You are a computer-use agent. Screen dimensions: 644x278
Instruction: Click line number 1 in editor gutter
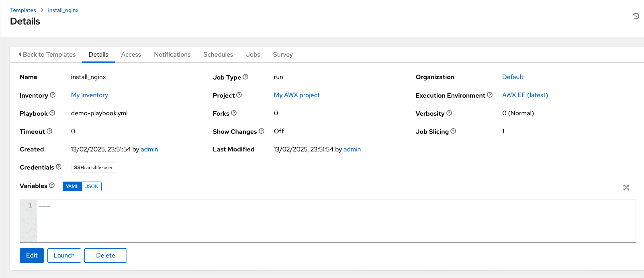tap(30, 206)
